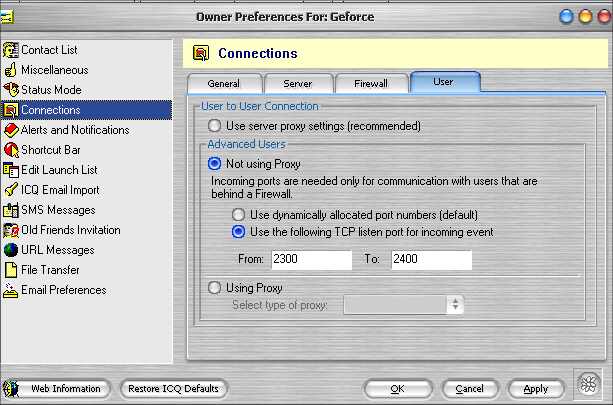This screenshot has height=405, width=613.
Task: Open Edit Launch List preferences
Action: click(86, 170)
